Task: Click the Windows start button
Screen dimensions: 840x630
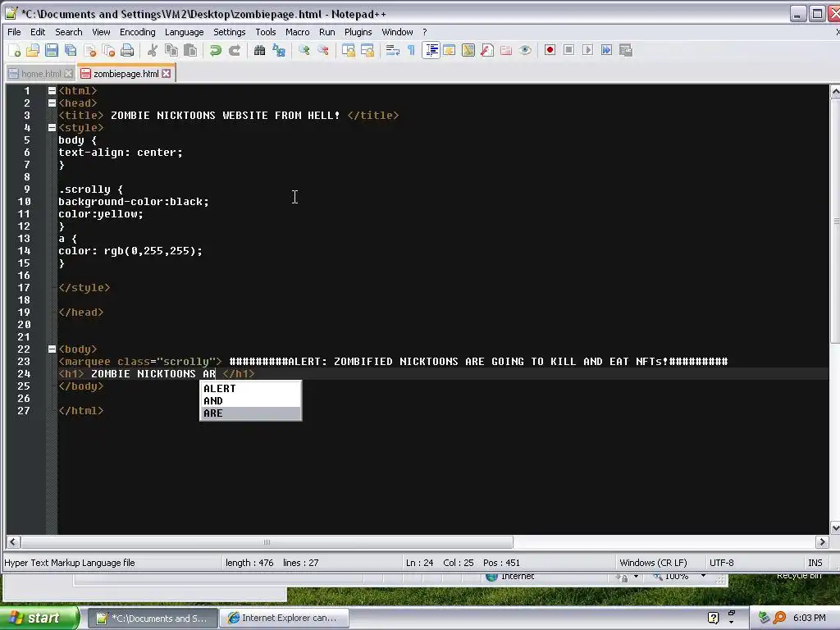Action: pos(39,618)
